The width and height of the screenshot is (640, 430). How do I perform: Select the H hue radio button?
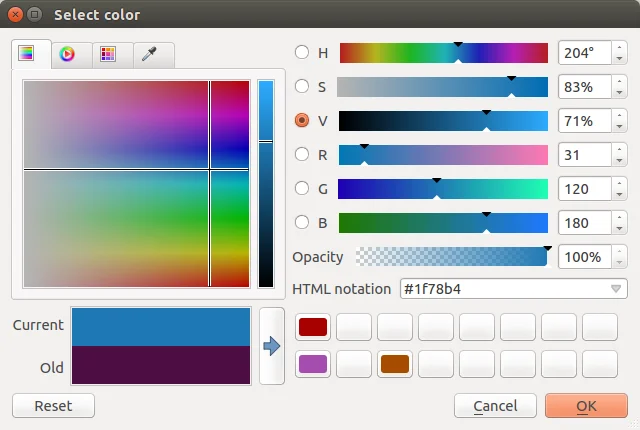pyautogui.click(x=302, y=52)
